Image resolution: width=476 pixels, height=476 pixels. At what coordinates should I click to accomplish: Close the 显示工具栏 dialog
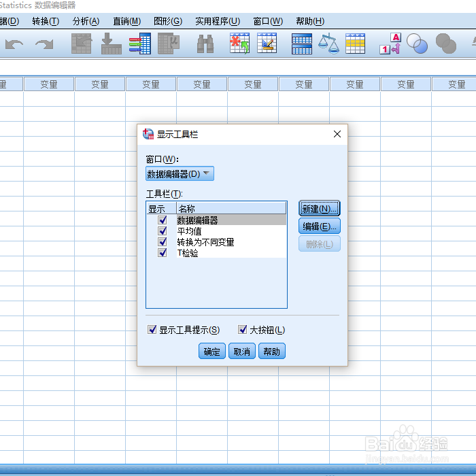pos(337,134)
